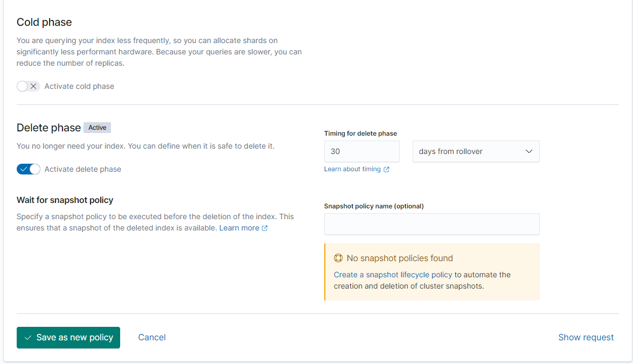The height and width of the screenshot is (364, 633).
Task: Open the "Learn about timing" link
Action: tap(352, 169)
